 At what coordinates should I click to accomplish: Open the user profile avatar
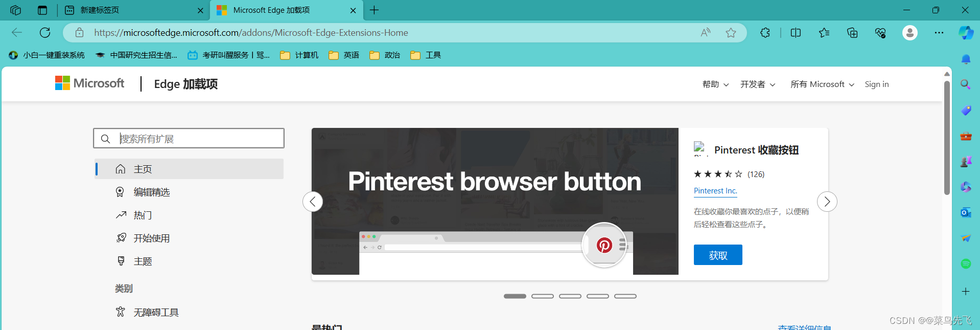coord(909,33)
